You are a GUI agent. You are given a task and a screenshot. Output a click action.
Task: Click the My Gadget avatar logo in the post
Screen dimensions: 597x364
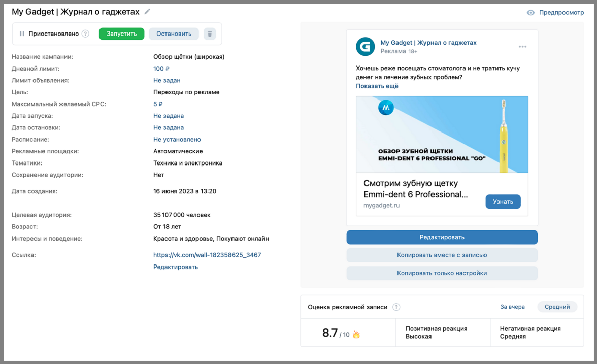(x=366, y=47)
